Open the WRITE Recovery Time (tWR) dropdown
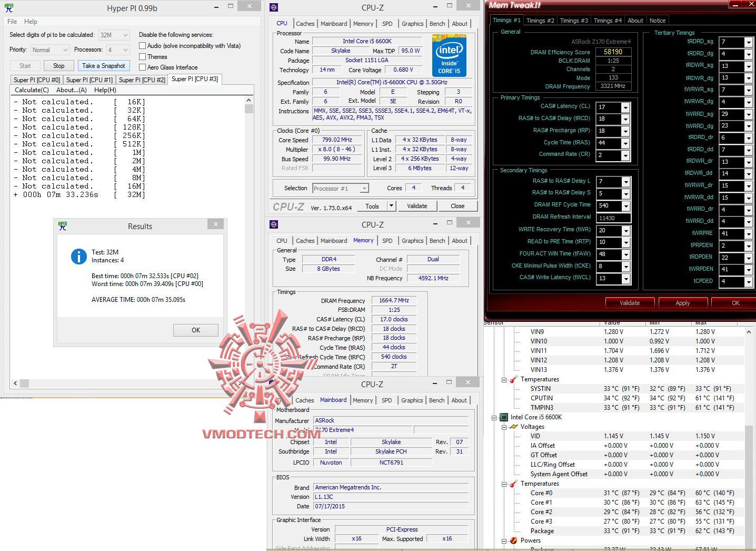The width and height of the screenshot is (756, 551). coord(625,231)
